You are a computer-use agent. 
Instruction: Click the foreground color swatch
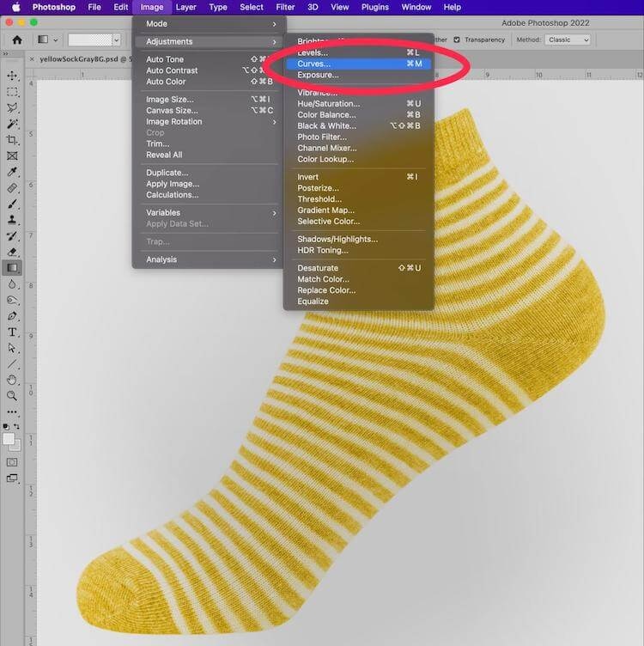point(9,439)
